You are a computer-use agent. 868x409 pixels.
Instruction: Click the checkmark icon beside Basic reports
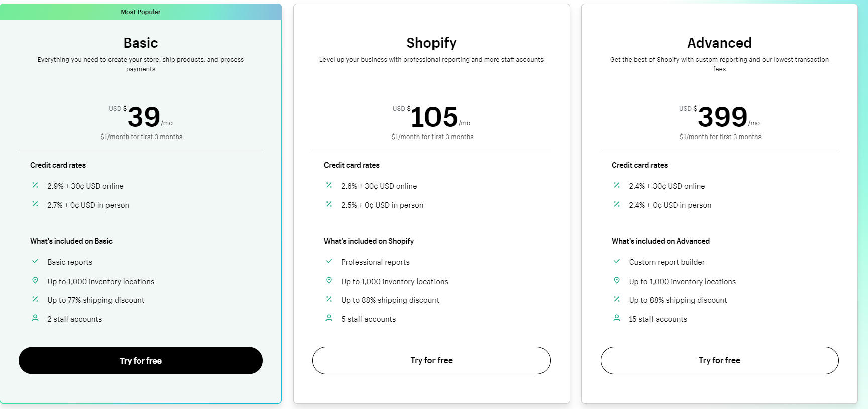pyautogui.click(x=35, y=261)
